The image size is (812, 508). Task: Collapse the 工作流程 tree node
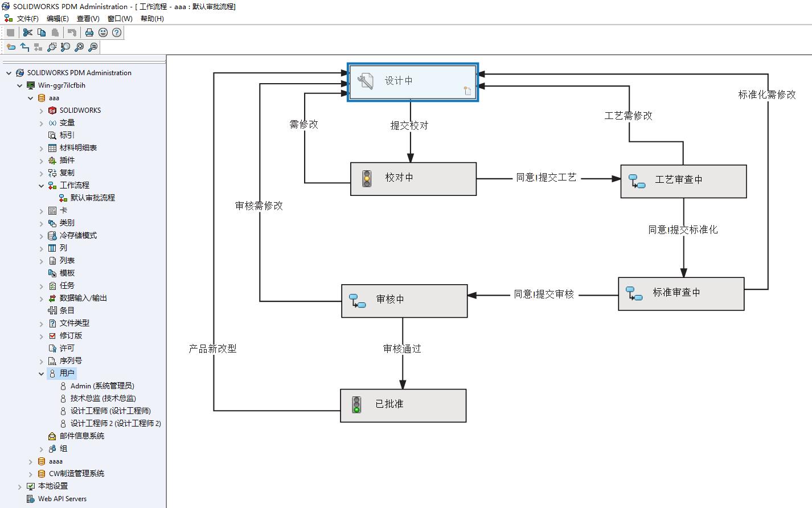[x=42, y=186]
